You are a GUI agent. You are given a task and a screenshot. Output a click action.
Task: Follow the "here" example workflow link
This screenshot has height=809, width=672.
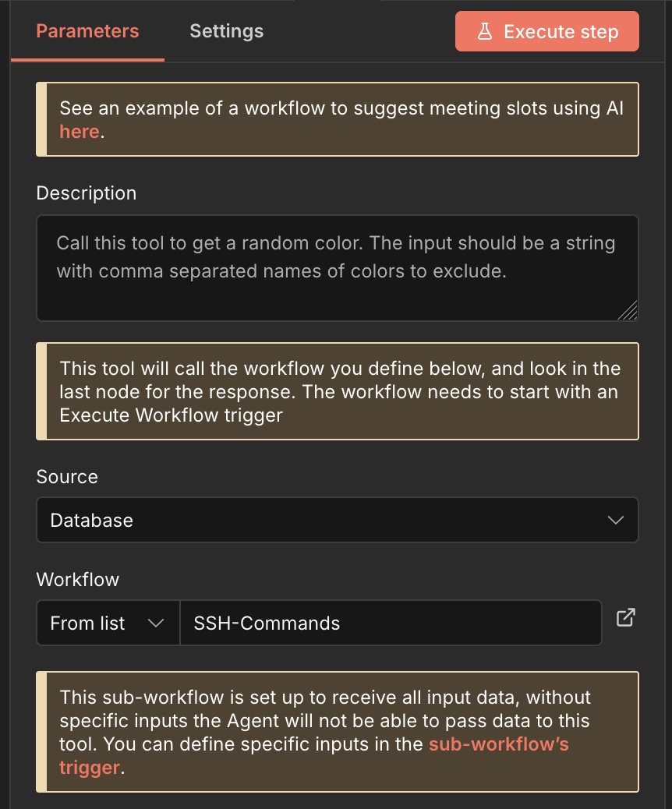pos(79,132)
